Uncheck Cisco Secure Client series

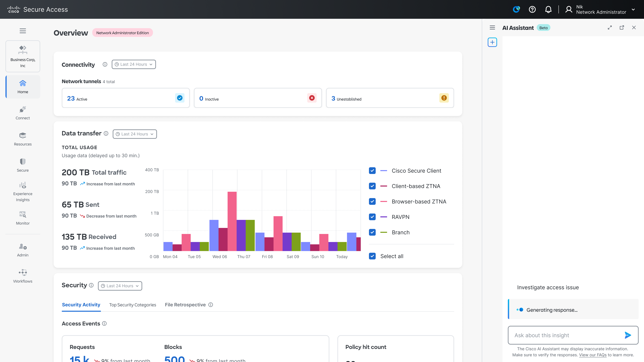[372, 171]
